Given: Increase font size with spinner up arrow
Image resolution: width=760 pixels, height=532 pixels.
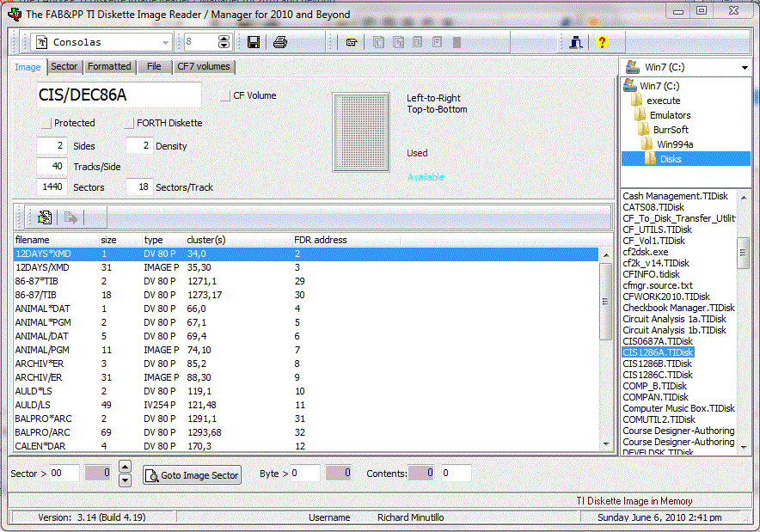Looking at the screenshot, I should tap(224, 39).
